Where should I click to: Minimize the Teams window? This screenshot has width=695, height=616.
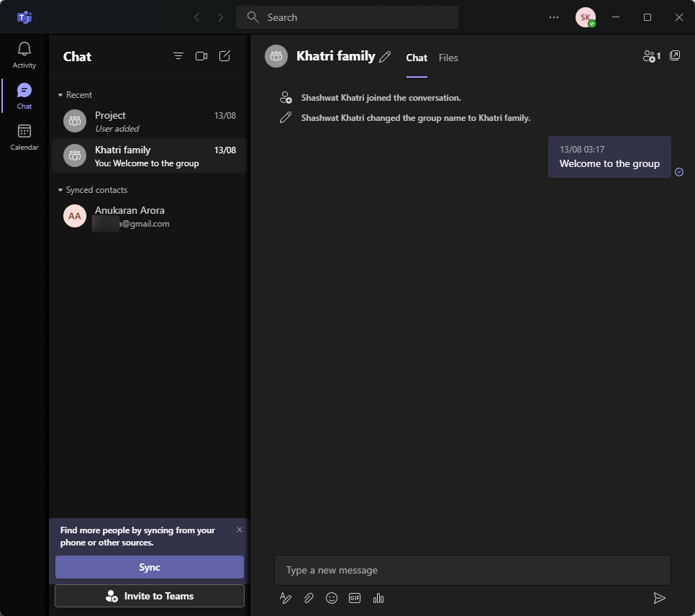pos(616,17)
